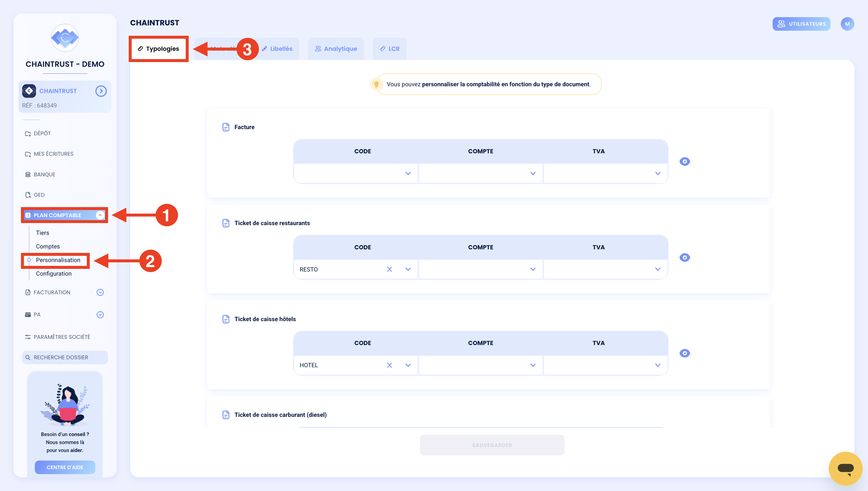
Task: Switch to the Typologies tab
Action: click(x=158, y=49)
